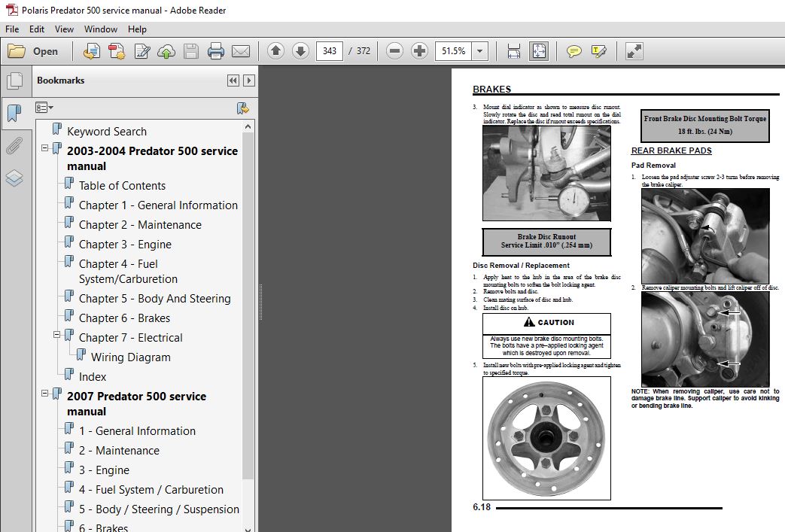Viewport: 785px width, 532px height.
Task: Click the Print file icon
Action: pos(216,51)
